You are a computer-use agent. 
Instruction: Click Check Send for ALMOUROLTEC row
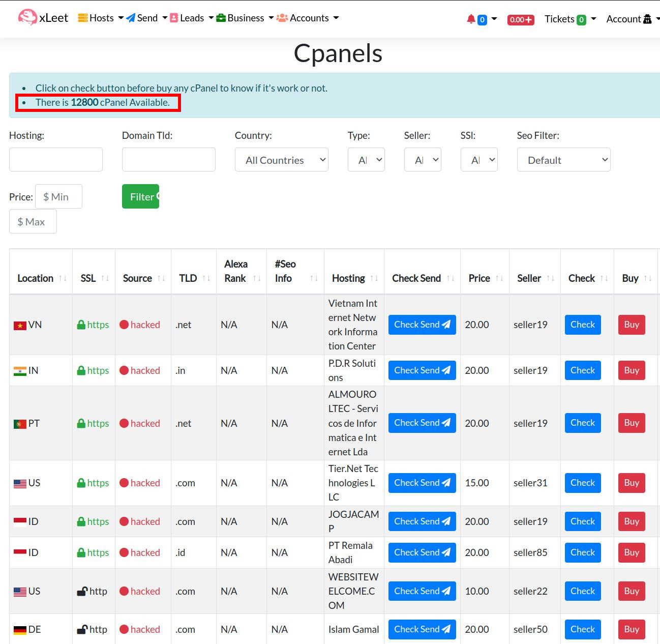[x=422, y=423]
